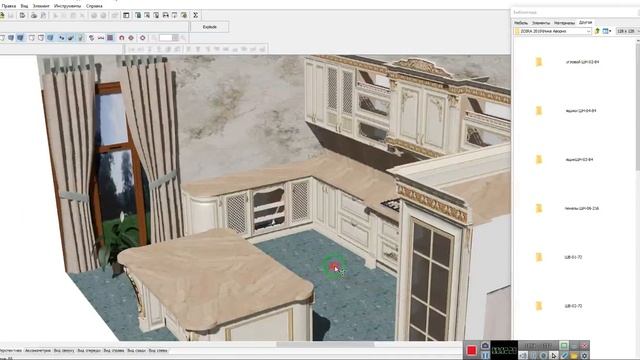Click the Explode button

[209, 27]
